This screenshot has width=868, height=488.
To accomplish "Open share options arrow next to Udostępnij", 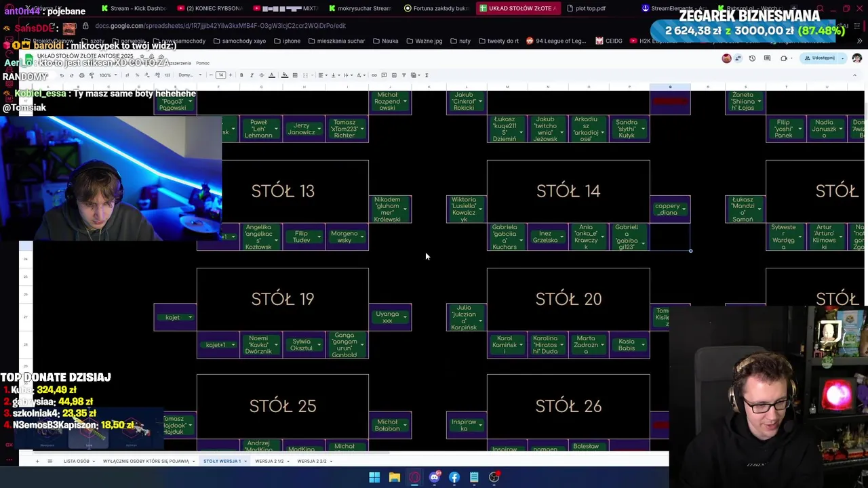I will click(843, 58).
